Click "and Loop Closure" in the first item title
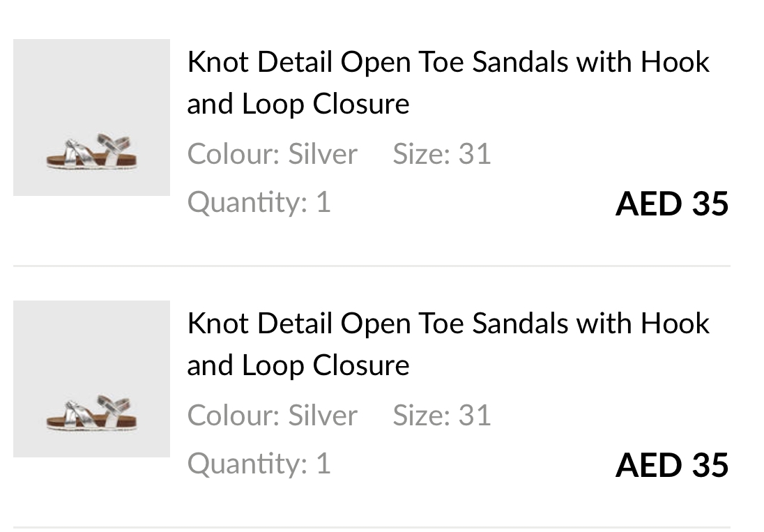The height and width of the screenshot is (532, 764). point(298,104)
